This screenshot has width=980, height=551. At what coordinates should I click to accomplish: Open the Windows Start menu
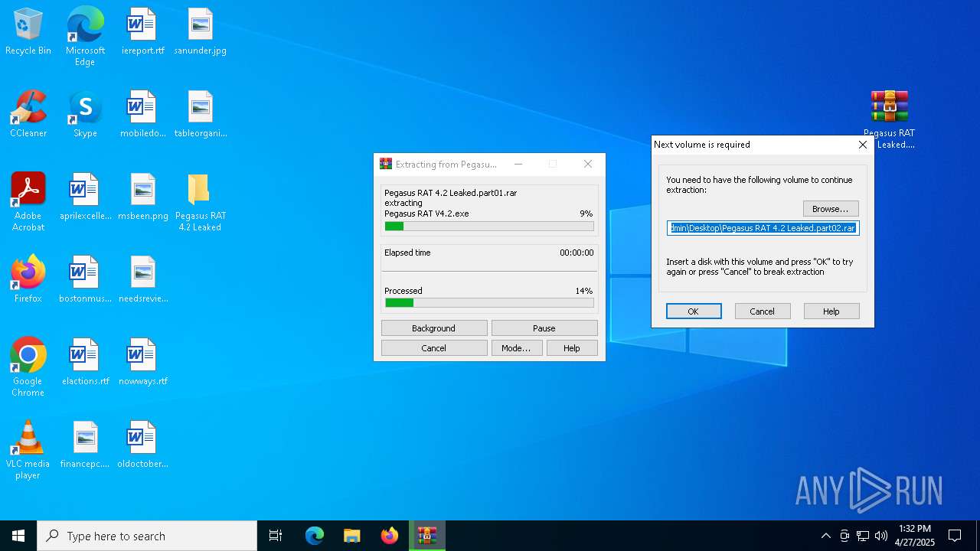18,536
